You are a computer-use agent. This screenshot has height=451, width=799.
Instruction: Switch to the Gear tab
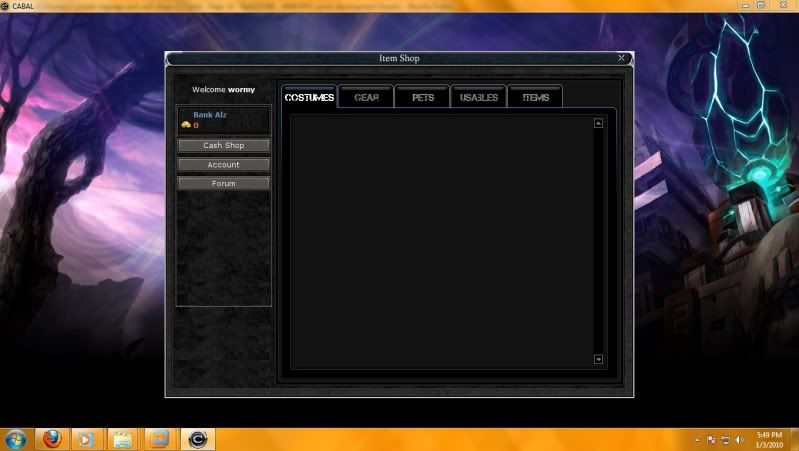366,97
